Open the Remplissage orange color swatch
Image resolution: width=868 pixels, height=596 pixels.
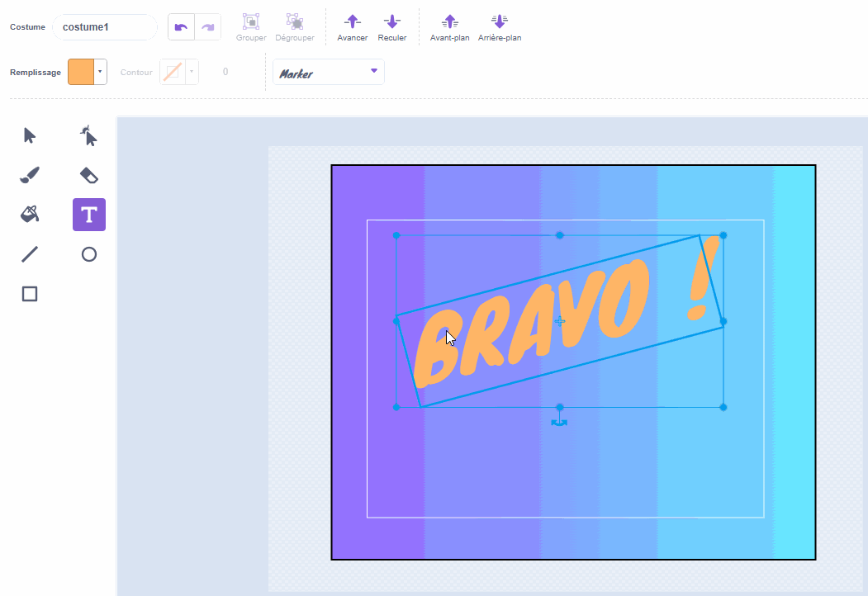pyautogui.click(x=81, y=72)
